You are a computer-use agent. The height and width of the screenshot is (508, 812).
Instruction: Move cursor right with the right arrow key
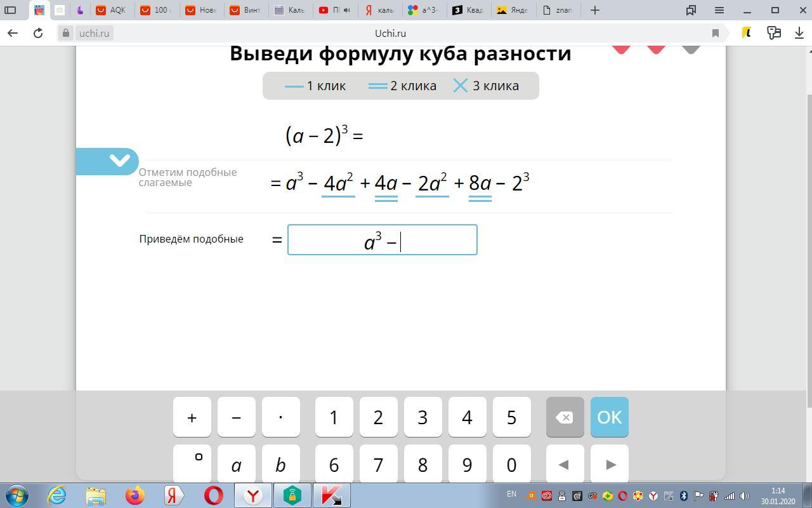coord(610,465)
